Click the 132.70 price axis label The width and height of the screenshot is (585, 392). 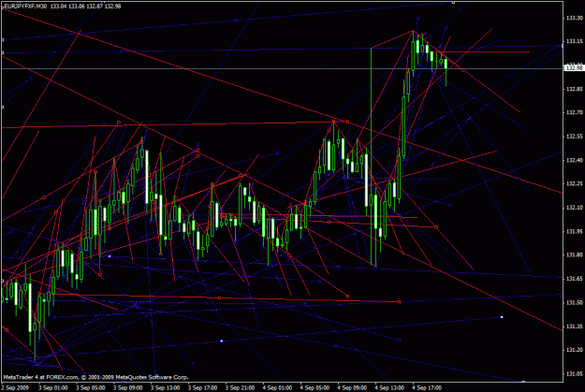pos(574,112)
